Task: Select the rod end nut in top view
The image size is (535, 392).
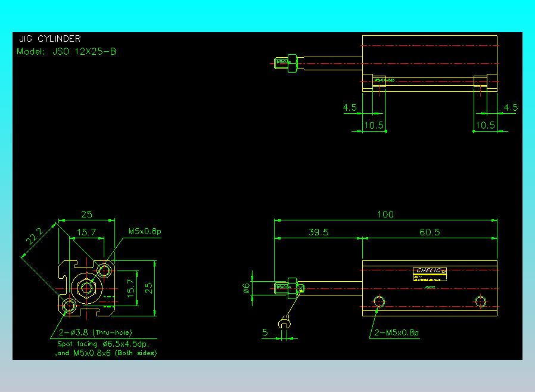Action: 291,61
